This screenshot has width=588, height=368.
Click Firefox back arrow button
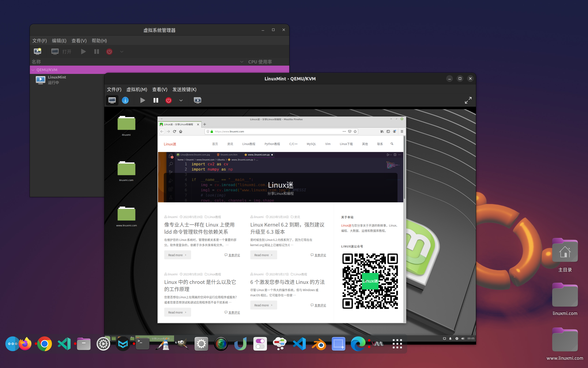pos(162,131)
